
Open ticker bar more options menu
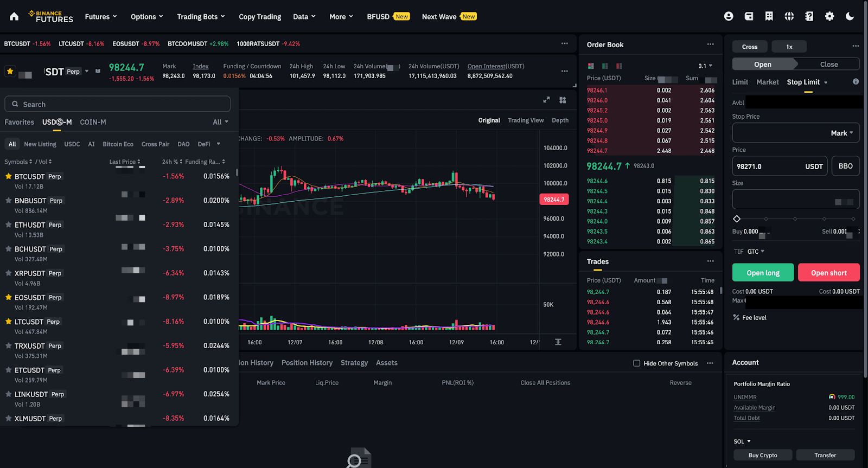tap(565, 43)
